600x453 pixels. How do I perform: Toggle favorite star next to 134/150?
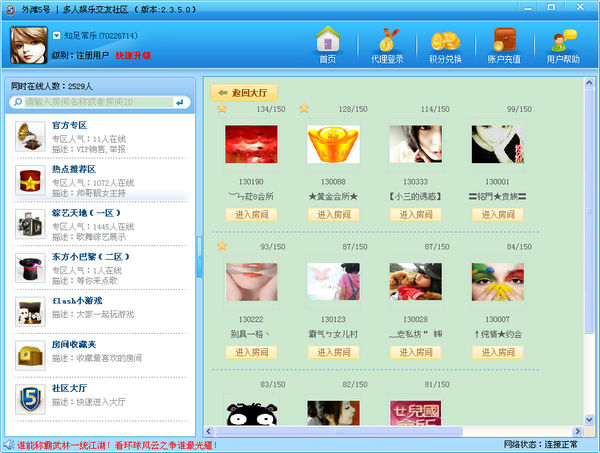point(222,109)
